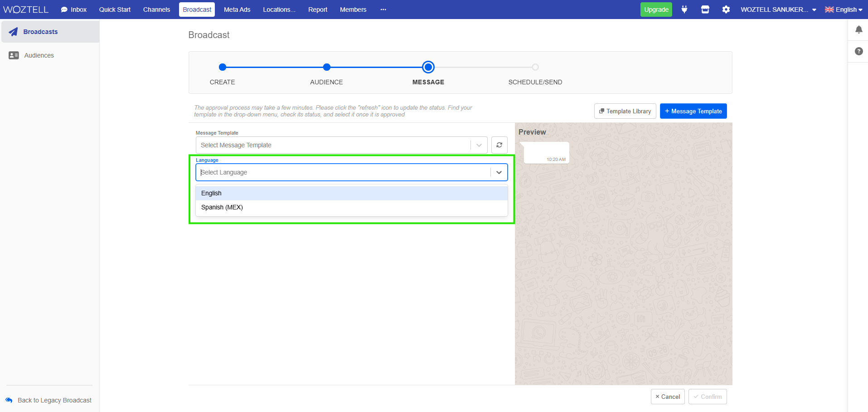Click the WOZTELL logo

26,9
